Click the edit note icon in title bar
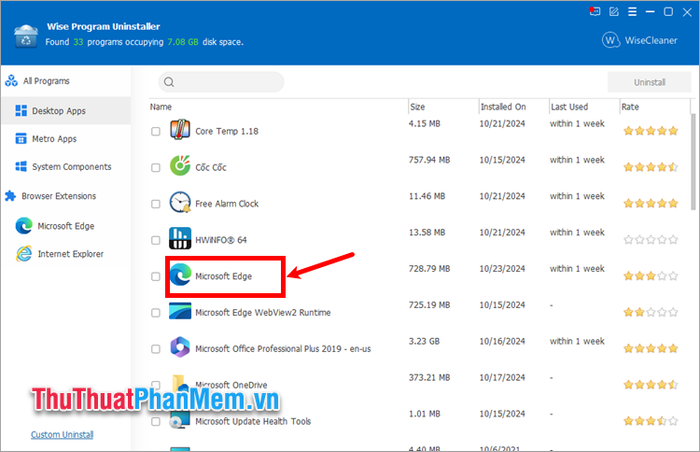The height and width of the screenshot is (452, 700). (614, 12)
